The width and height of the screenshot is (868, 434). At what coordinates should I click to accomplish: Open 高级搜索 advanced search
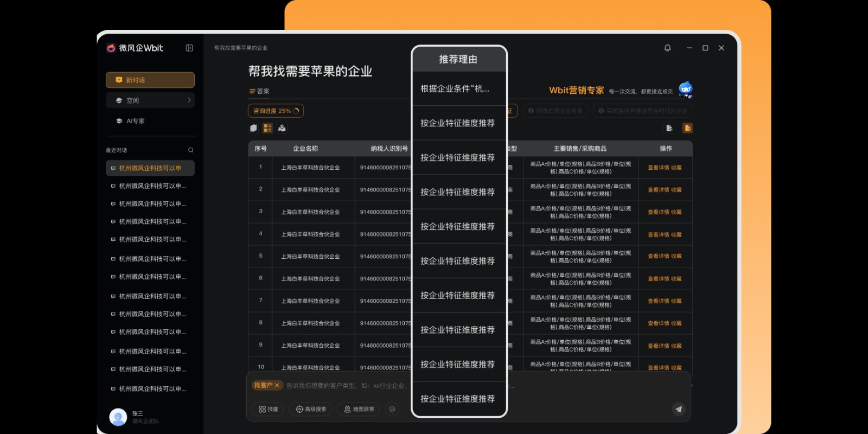(311, 409)
